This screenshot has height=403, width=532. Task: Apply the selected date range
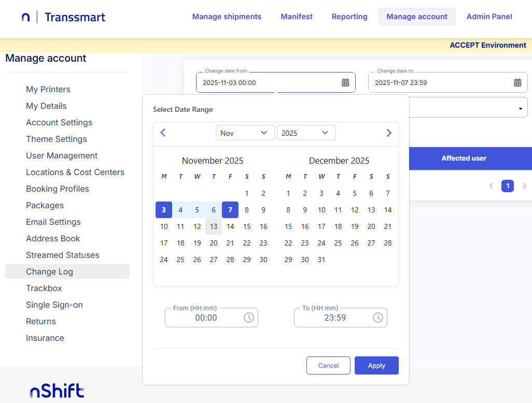click(376, 365)
